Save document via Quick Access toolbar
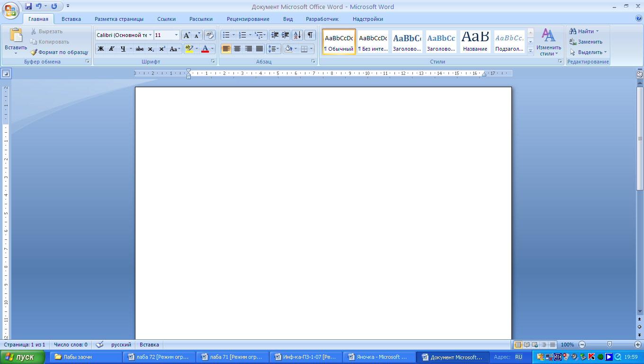The width and height of the screenshot is (644, 364). pos(28,6)
